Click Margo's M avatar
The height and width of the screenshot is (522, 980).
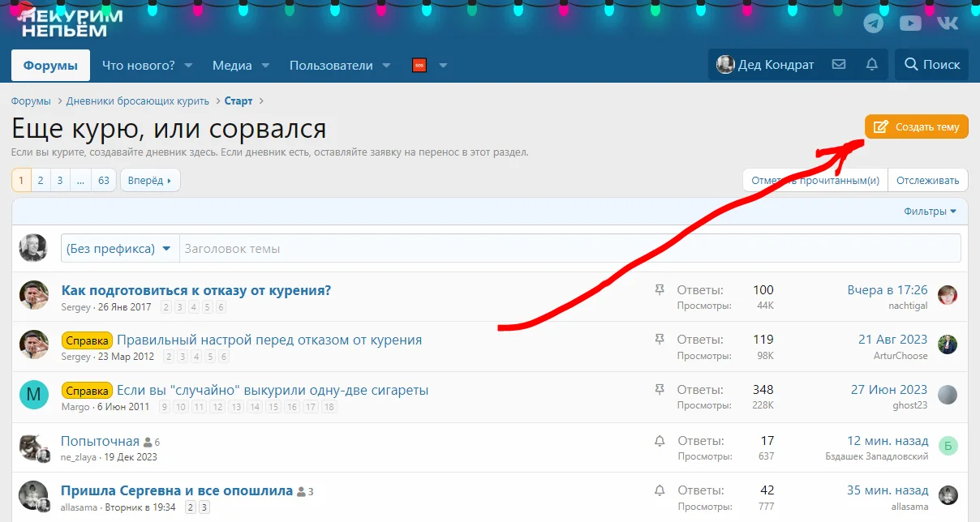click(x=33, y=395)
